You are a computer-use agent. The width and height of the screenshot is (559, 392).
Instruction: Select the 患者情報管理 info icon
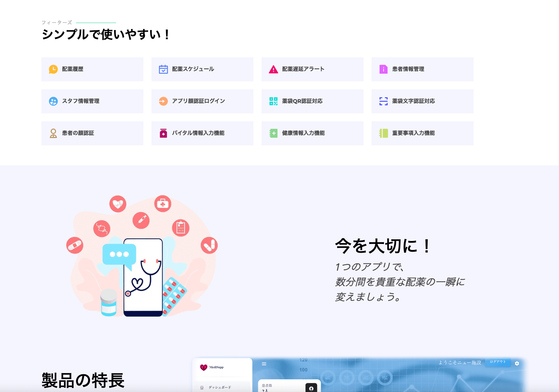(x=383, y=69)
